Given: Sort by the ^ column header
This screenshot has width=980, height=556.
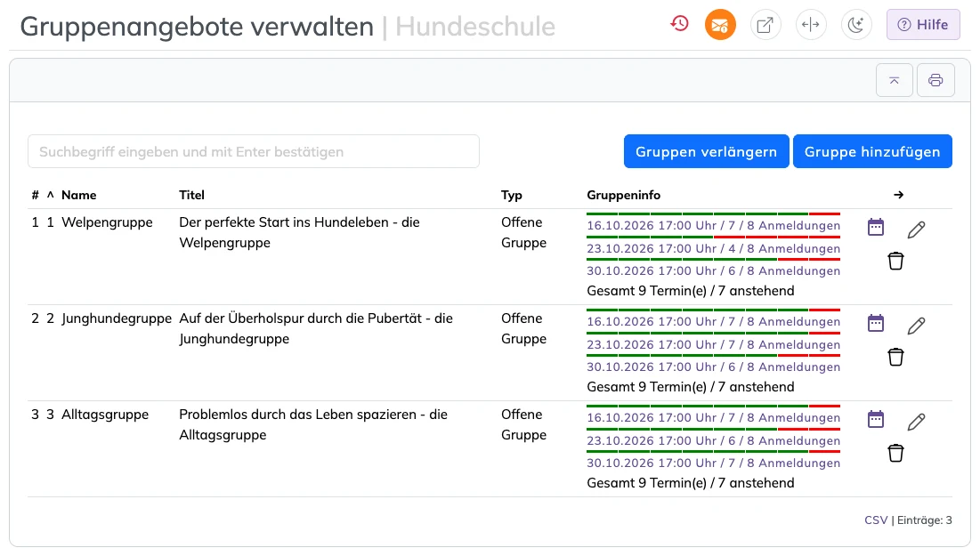Looking at the screenshot, I should click(51, 195).
